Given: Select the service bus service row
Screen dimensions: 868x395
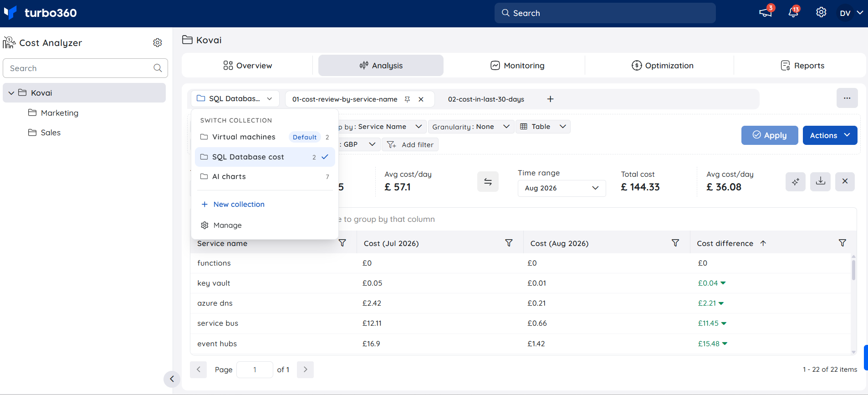Looking at the screenshot, I should click(x=520, y=323).
